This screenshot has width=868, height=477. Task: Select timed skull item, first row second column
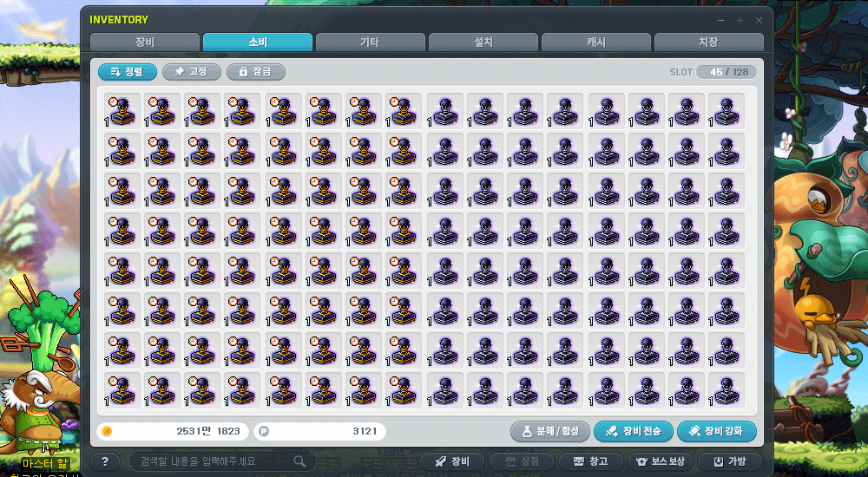coord(163,111)
